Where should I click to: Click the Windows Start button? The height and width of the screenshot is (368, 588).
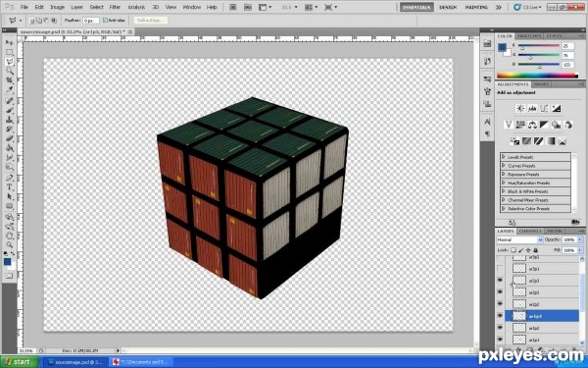point(20,362)
